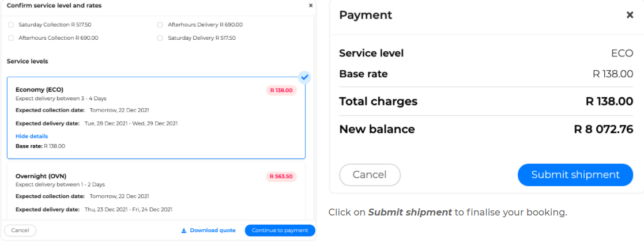
Task: Cancel the Payment dialog
Action: pos(370,175)
